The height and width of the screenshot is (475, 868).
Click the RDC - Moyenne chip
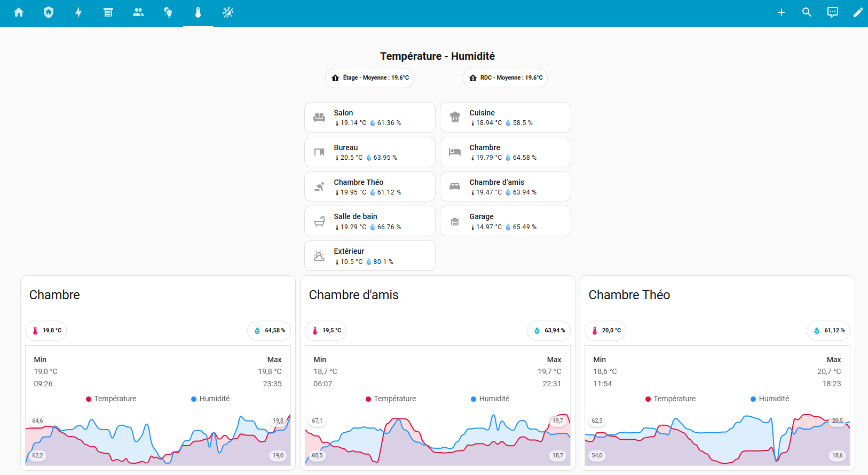505,78
